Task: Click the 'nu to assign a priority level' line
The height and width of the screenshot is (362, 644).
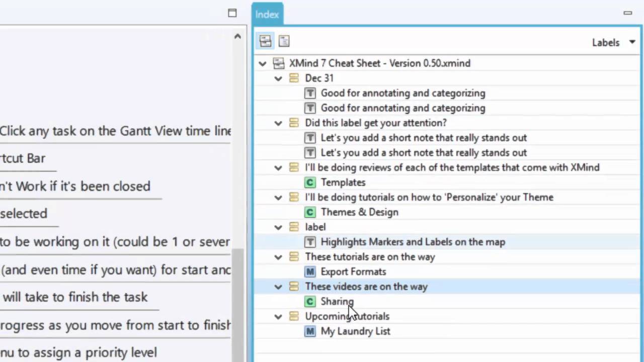Action: coord(78,352)
